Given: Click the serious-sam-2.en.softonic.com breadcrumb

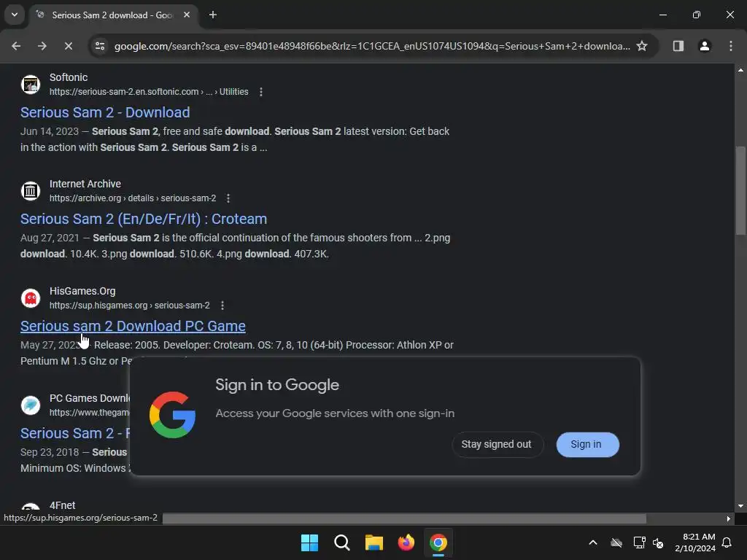Looking at the screenshot, I should pos(149,91).
